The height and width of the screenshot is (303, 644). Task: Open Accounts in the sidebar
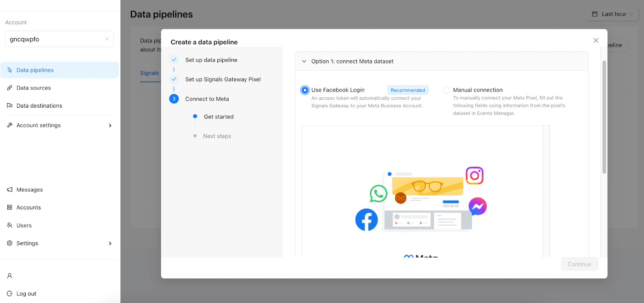(60, 207)
